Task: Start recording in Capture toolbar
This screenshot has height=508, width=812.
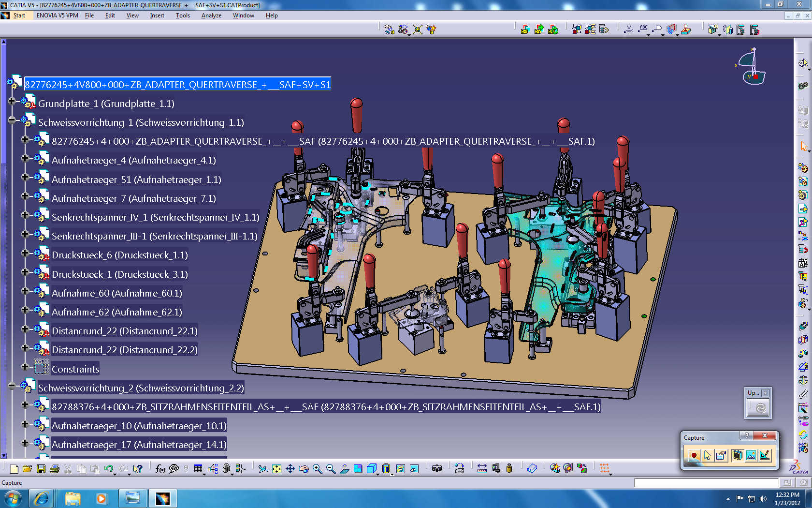Action: pyautogui.click(x=694, y=455)
